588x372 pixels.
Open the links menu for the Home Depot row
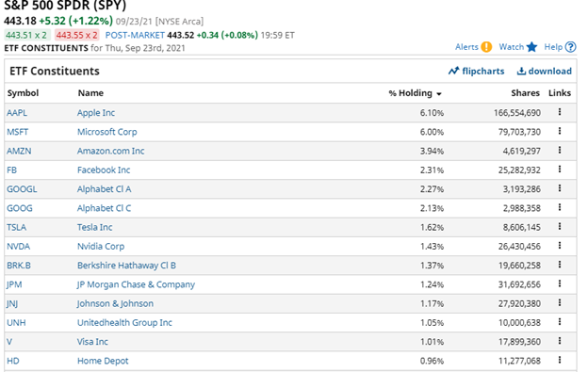click(560, 360)
